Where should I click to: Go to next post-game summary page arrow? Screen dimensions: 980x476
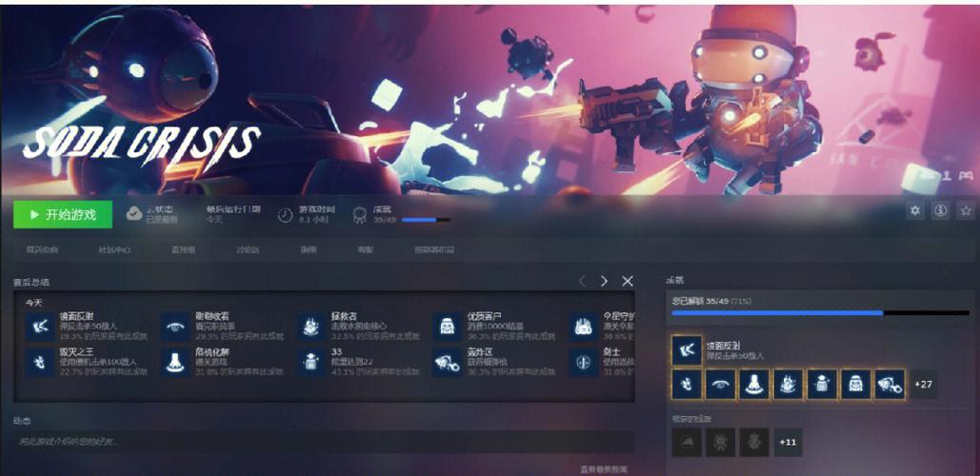[x=604, y=282]
